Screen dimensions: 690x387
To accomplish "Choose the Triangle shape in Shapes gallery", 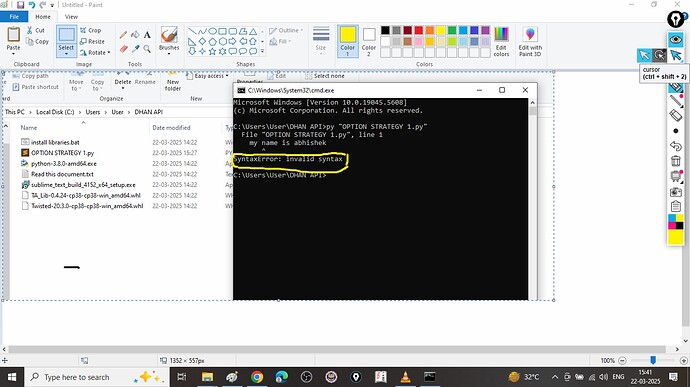I will [x=253, y=31].
